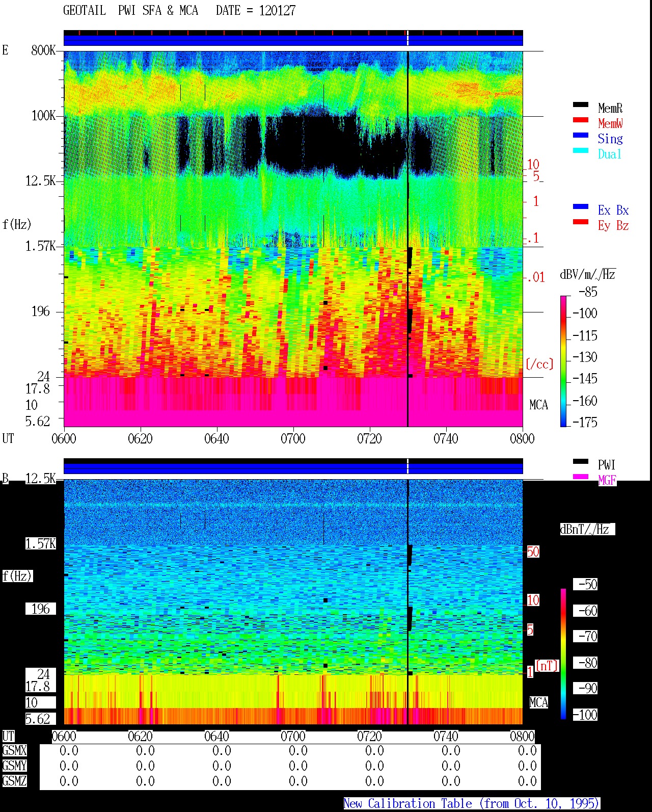652x812 pixels.
Task: Click the '1.57K' label on the B panel
Action: tap(40, 543)
